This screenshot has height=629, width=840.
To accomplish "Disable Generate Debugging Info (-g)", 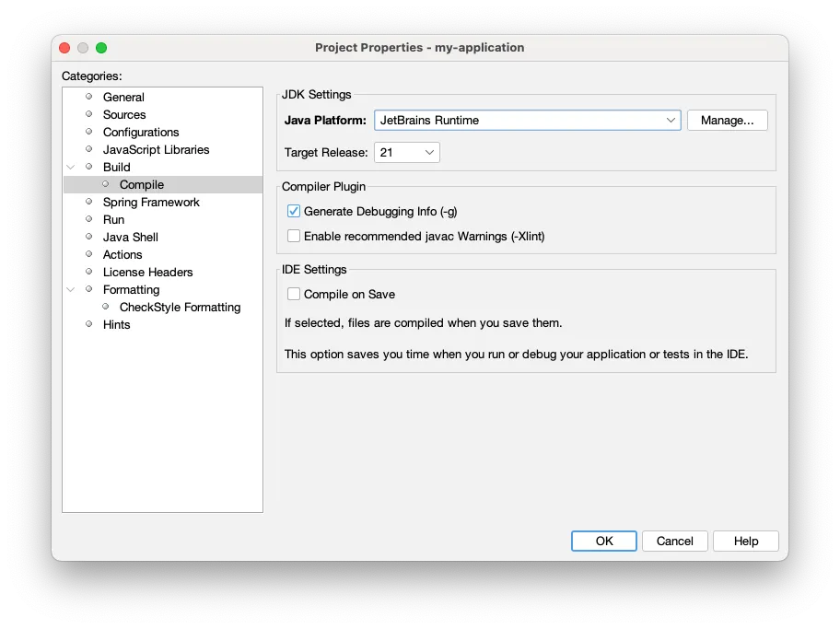I will (293, 211).
